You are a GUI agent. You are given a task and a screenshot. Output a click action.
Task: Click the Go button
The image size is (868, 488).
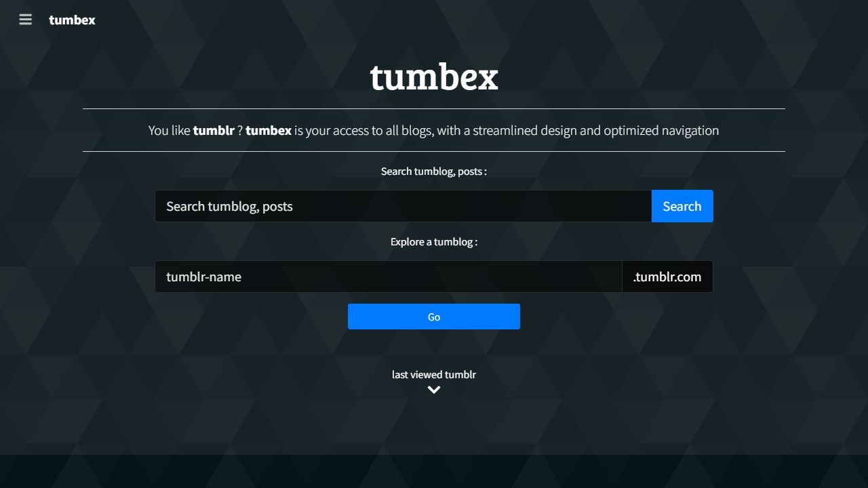coord(434,317)
